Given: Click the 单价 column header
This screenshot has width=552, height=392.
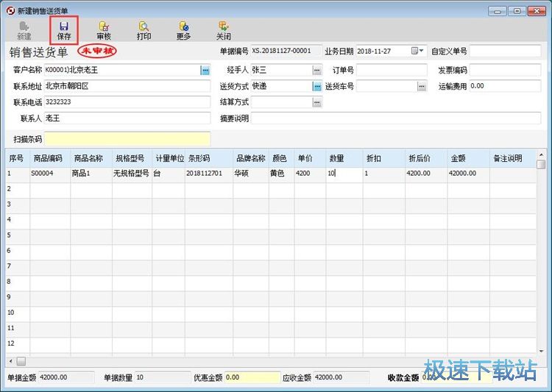Looking at the screenshot, I should pos(310,158).
